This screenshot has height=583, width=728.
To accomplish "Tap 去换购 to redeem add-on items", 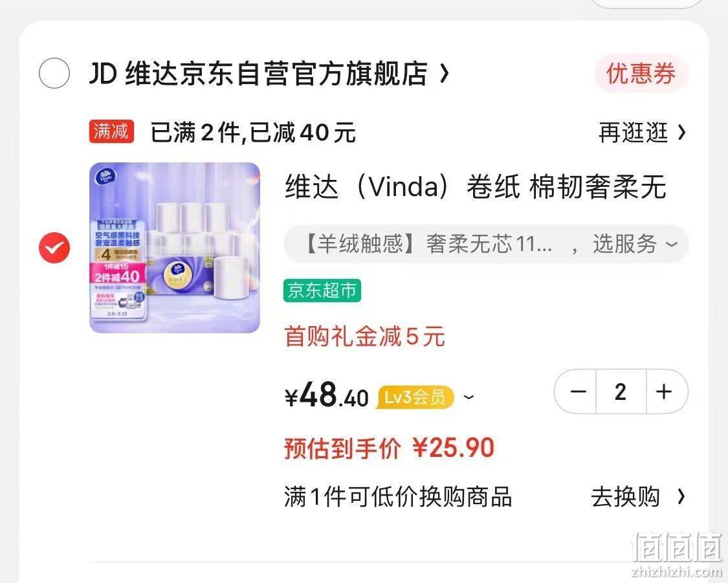I will coord(625,497).
